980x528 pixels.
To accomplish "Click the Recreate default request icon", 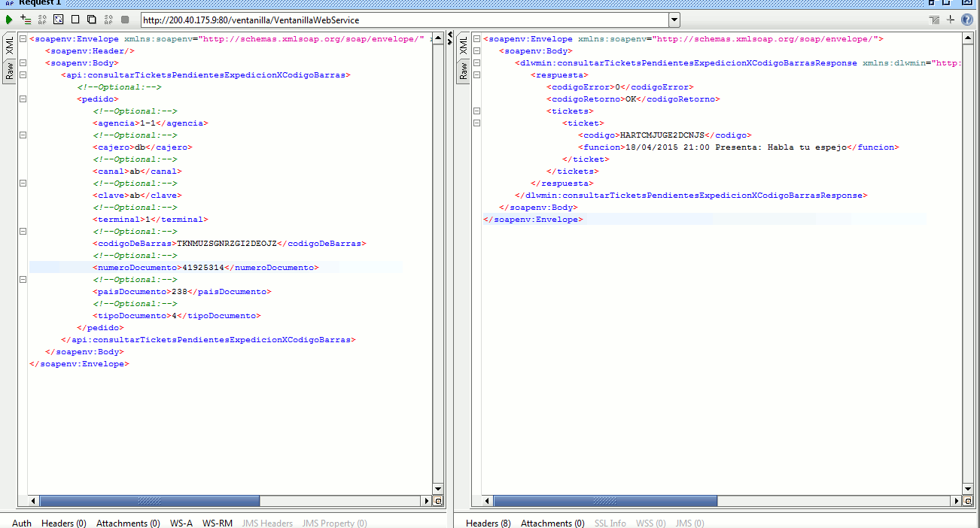I will 59,20.
